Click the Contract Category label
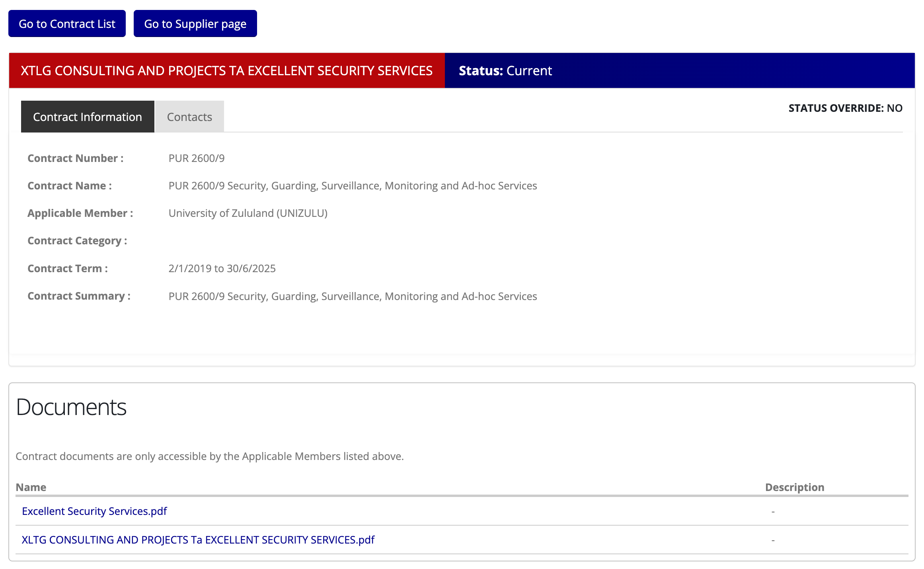 [77, 241]
